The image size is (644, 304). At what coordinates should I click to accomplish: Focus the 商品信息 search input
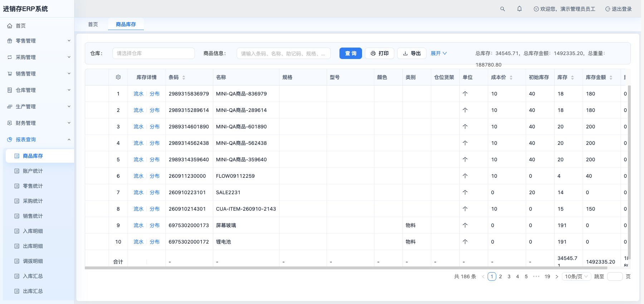click(284, 53)
